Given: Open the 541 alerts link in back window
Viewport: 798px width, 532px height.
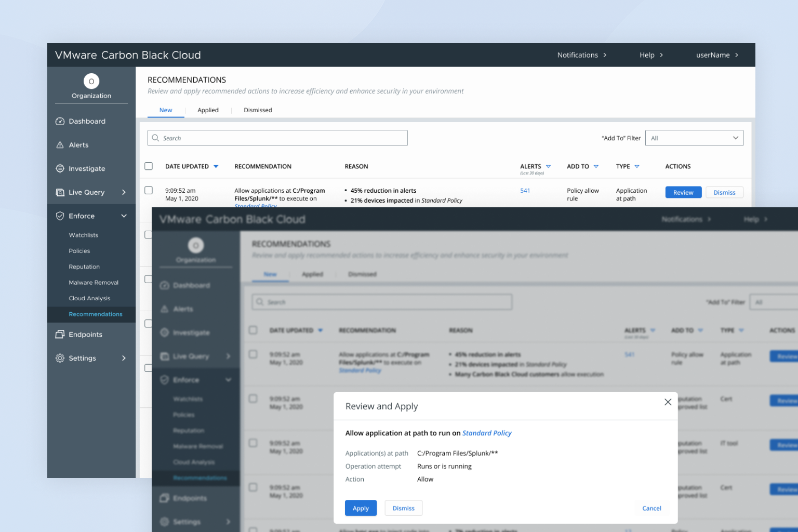Looking at the screenshot, I should 525,191.
